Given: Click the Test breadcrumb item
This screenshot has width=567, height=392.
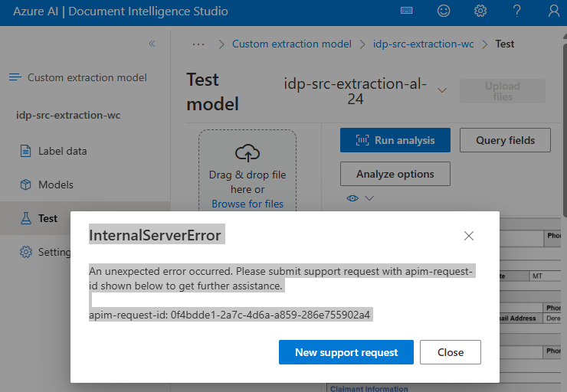Looking at the screenshot, I should [504, 44].
